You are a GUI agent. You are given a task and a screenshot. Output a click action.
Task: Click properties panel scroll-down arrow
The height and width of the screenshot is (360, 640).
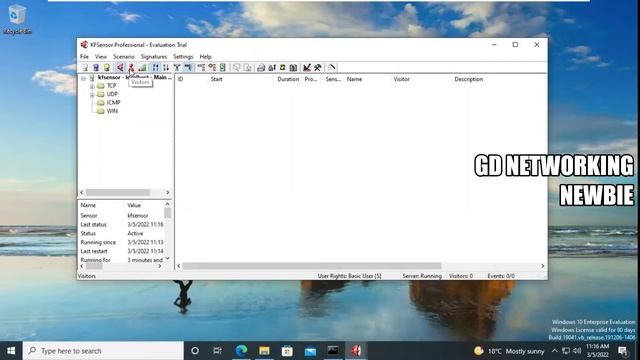coord(167,259)
